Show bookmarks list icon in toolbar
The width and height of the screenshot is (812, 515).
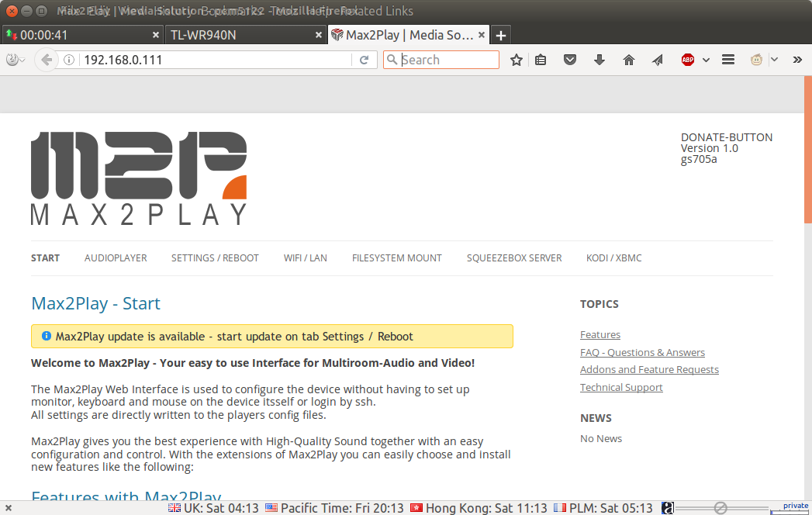[541, 60]
